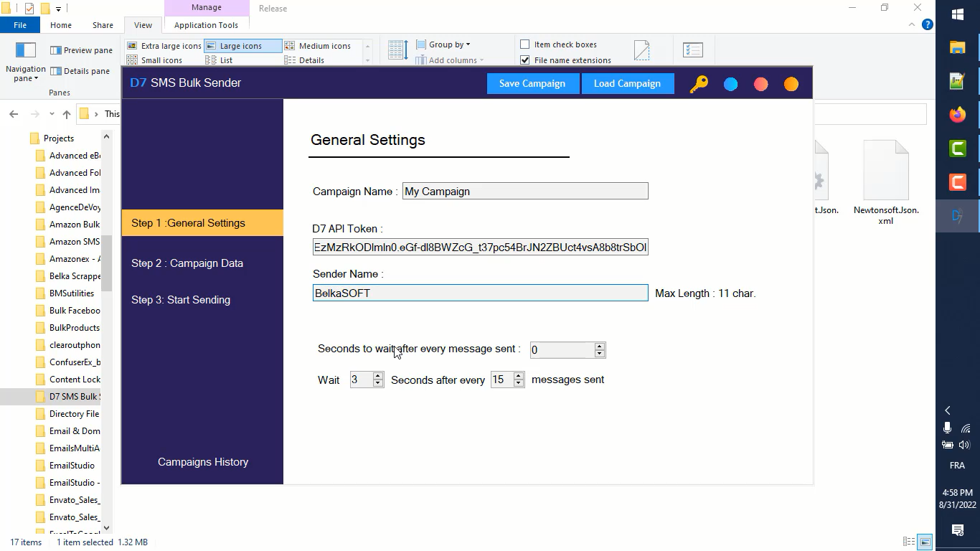Click the blue circle in D7 header
Viewport: 980px width, 551px height.
730,84
